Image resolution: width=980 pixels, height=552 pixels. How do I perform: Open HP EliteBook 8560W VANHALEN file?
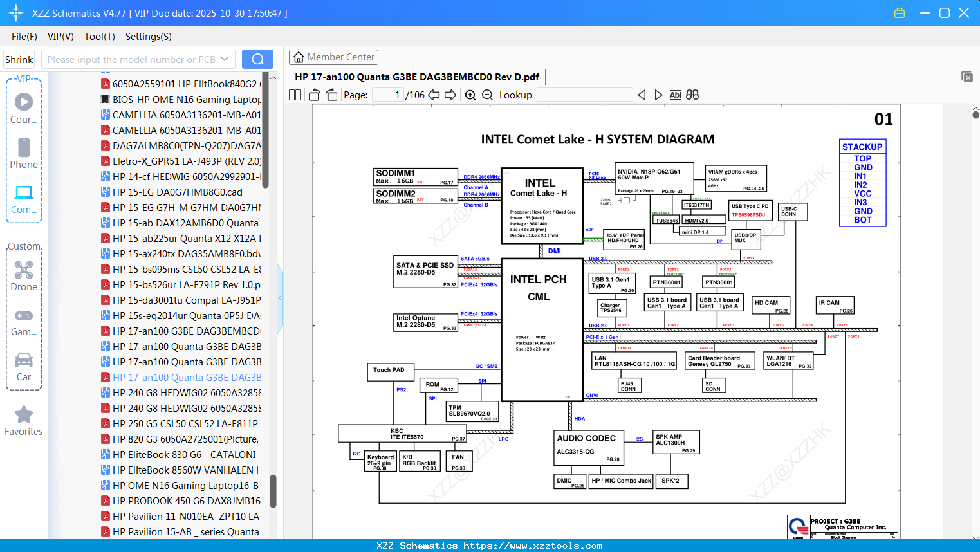pyautogui.click(x=181, y=470)
